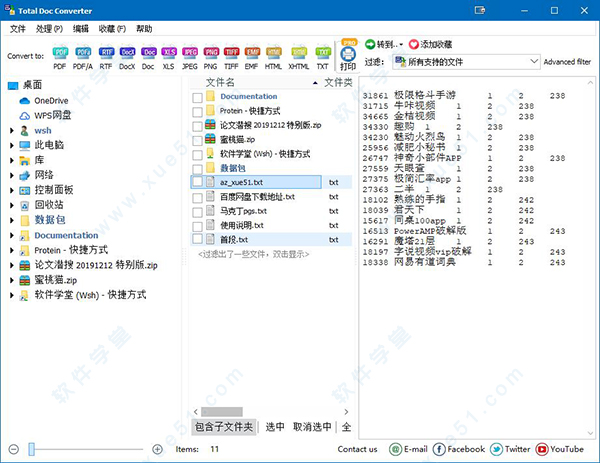
Task: Expand 此电脑 tree node
Action: pos(12,145)
